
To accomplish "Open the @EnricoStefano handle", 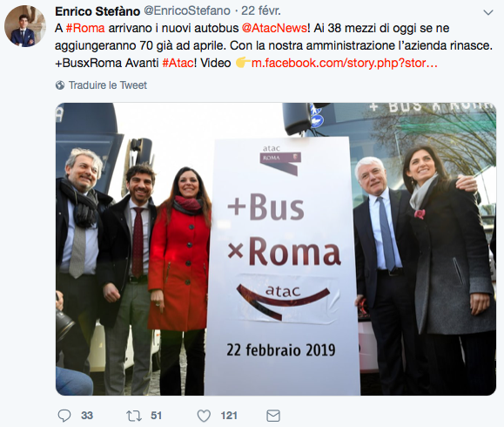I will click(x=187, y=11).
